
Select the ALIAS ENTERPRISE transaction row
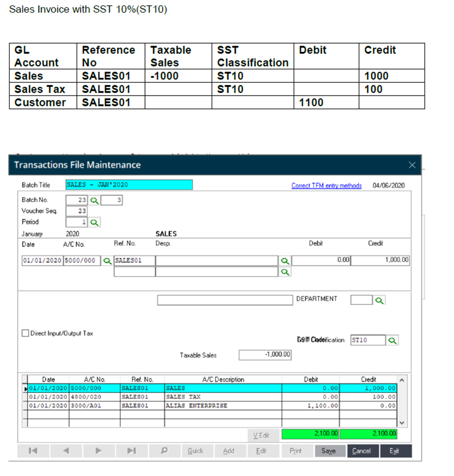point(196,406)
